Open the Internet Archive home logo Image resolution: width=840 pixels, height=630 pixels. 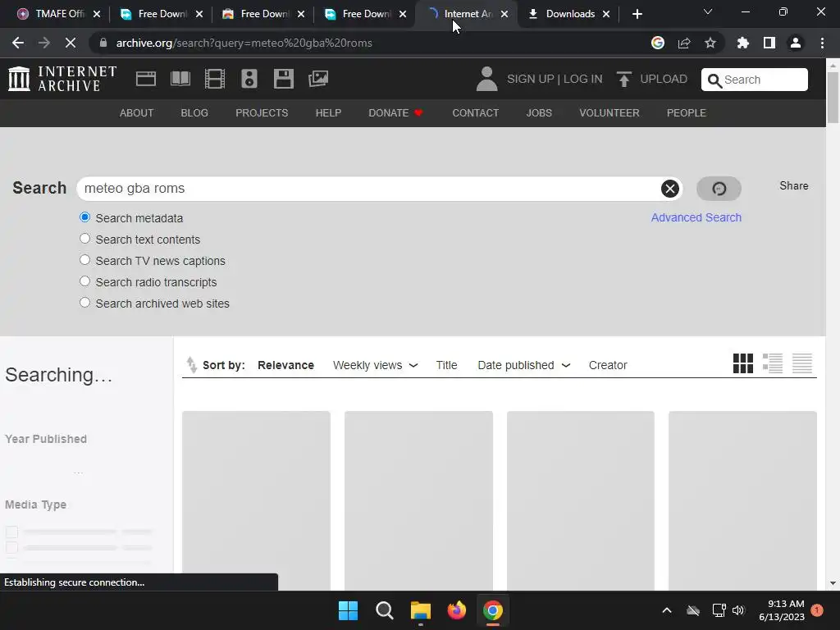coord(62,79)
